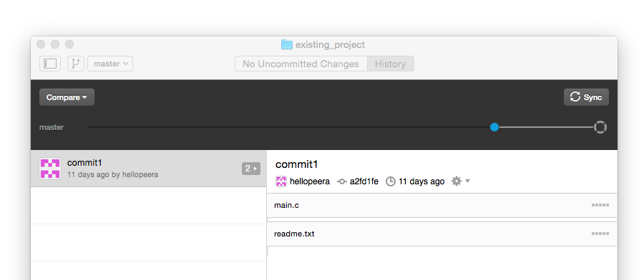
Task: Click the hellopeera author link in details
Action: pos(309,181)
